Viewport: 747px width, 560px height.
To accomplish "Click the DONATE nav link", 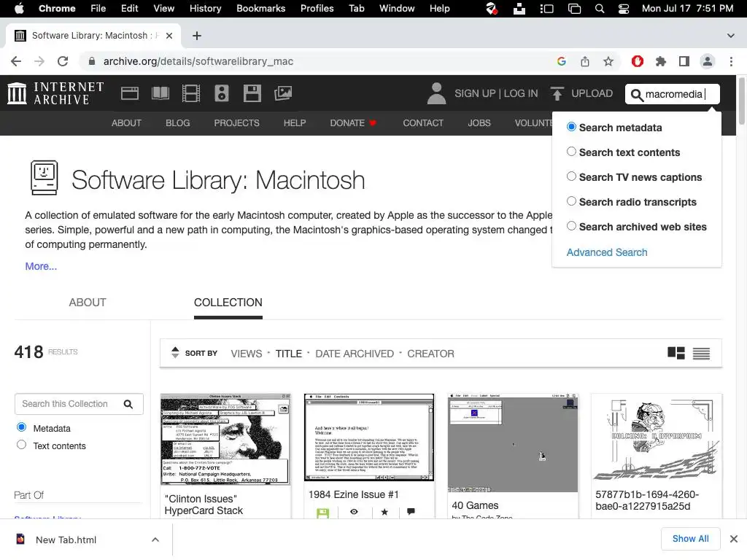I will point(353,122).
